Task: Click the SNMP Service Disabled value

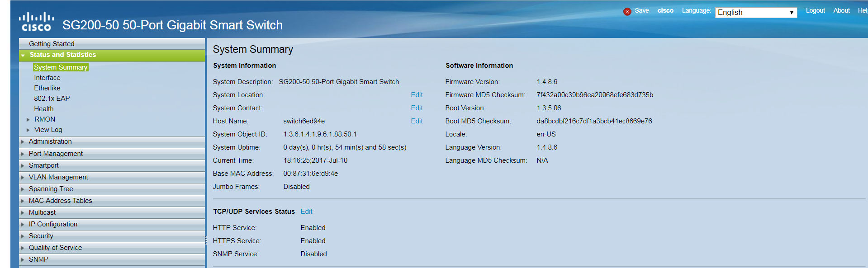Action: [x=313, y=254]
